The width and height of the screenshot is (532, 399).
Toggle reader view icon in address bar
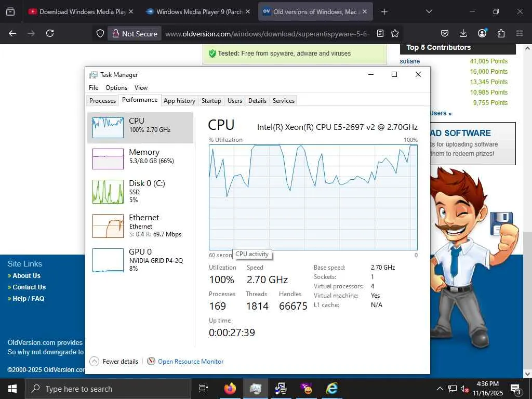pyautogui.click(x=380, y=33)
